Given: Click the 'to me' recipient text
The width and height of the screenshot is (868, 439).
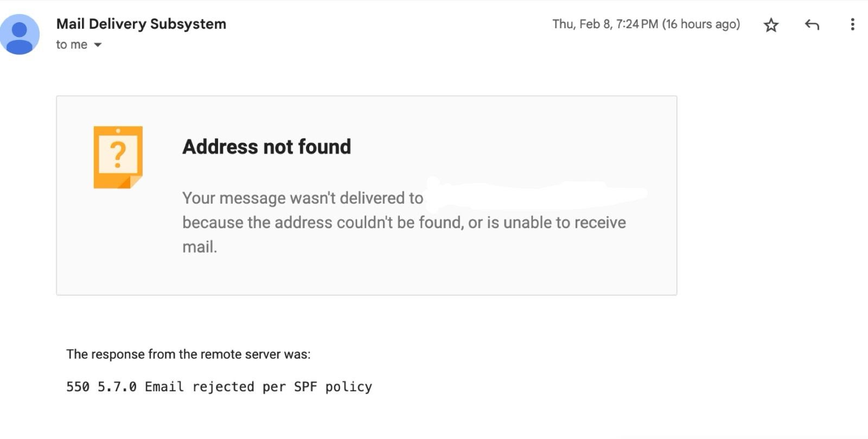Looking at the screenshot, I should pyautogui.click(x=72, y=44).
